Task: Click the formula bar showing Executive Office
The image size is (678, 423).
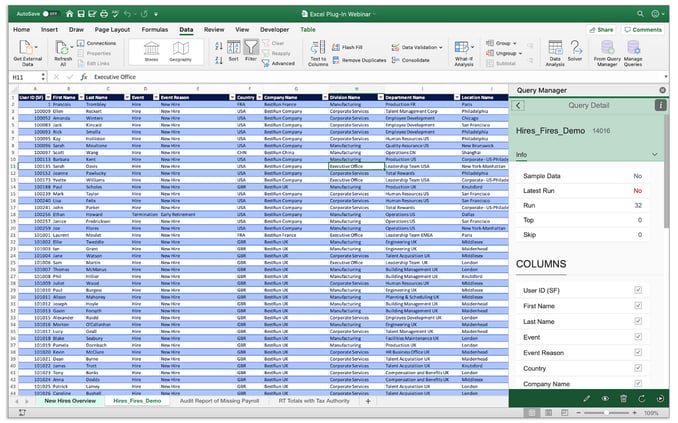Action: [x=376, y=77]
